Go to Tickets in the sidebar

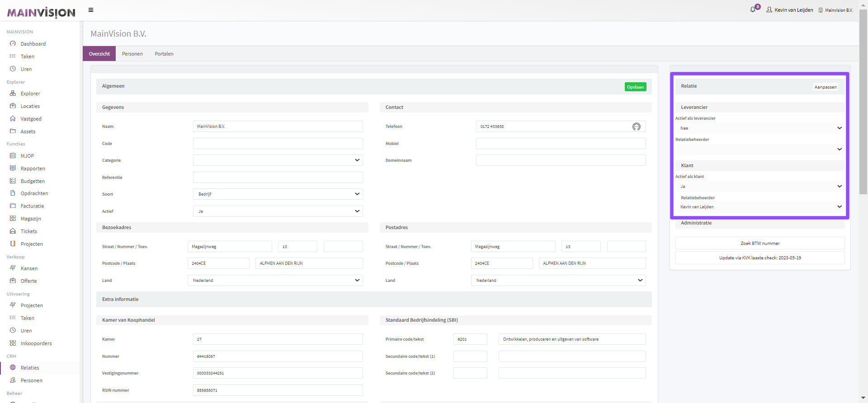click(28, 231)
